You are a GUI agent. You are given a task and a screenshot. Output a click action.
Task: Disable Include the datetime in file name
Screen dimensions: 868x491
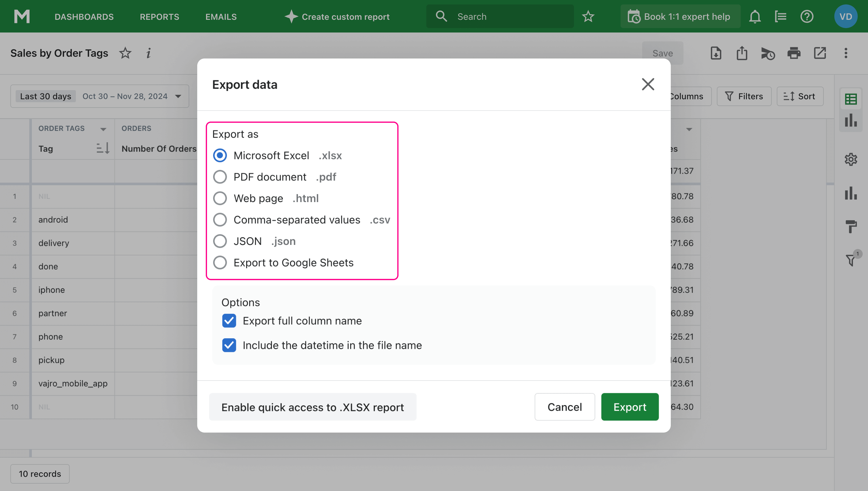229,345
